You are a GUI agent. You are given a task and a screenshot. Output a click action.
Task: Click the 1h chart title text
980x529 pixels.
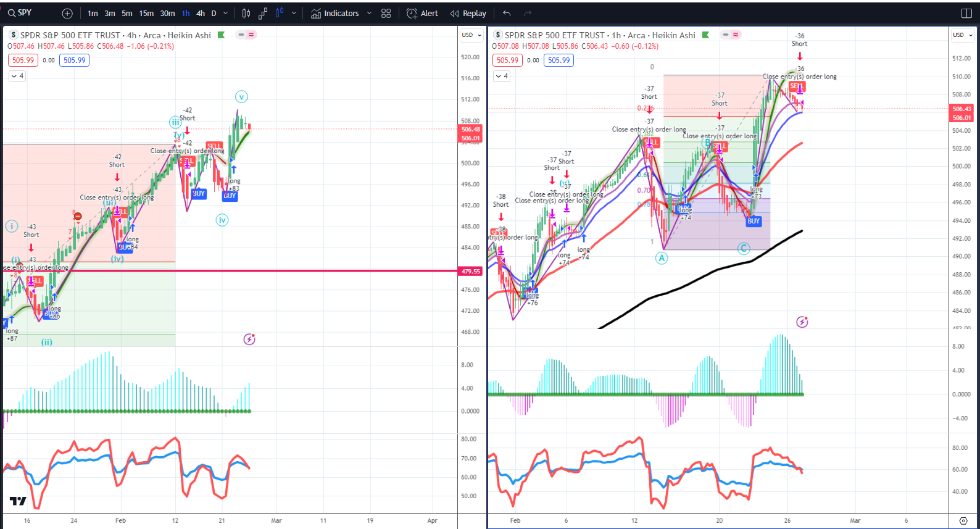600,35
